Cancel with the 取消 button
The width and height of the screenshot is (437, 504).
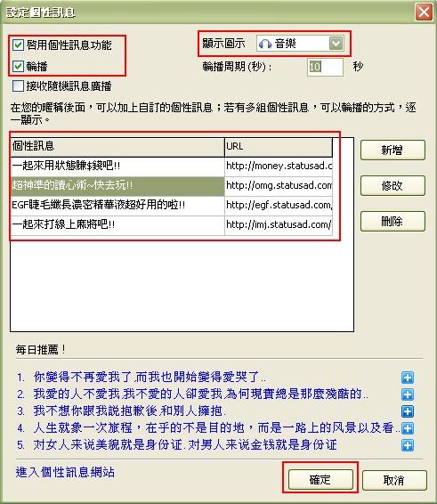(394, 480)
